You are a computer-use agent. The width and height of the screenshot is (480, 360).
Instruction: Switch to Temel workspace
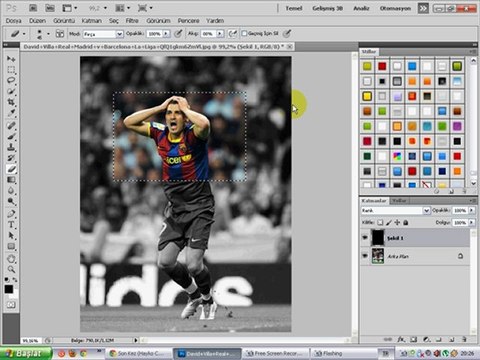point(294,8)
